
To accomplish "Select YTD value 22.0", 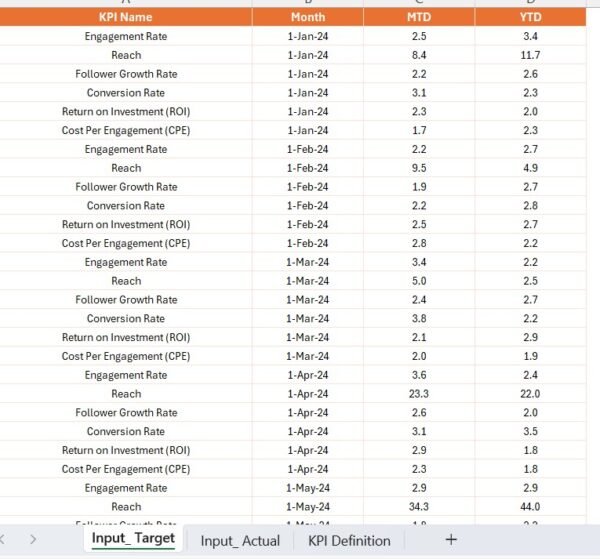I will pos(530,394).
